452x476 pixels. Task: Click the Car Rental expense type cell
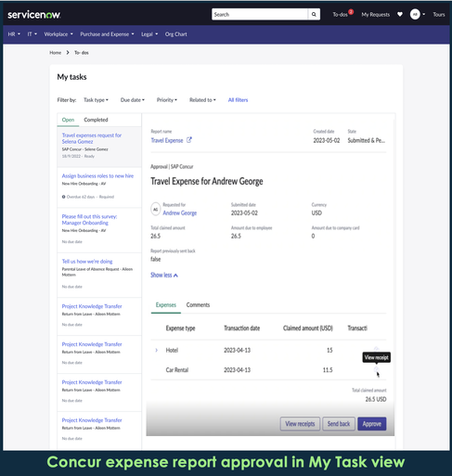tap(177, 370)
